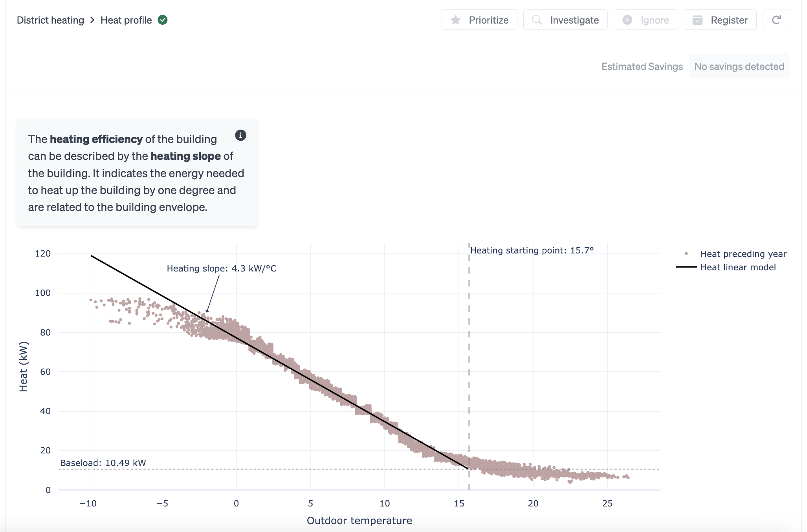Click the Register calendar icon

pos(697,20)
